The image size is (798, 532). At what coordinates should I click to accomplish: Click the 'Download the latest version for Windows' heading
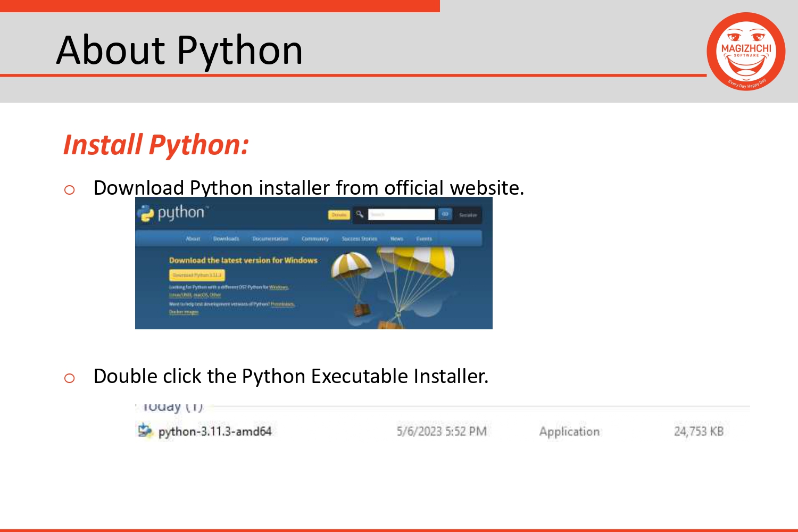click(243, 260)
